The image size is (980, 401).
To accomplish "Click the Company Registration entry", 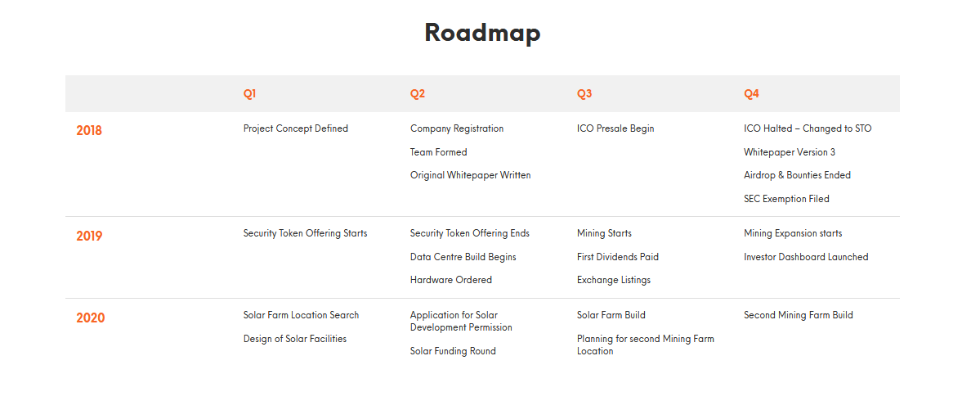I will [x=457, y=128].
